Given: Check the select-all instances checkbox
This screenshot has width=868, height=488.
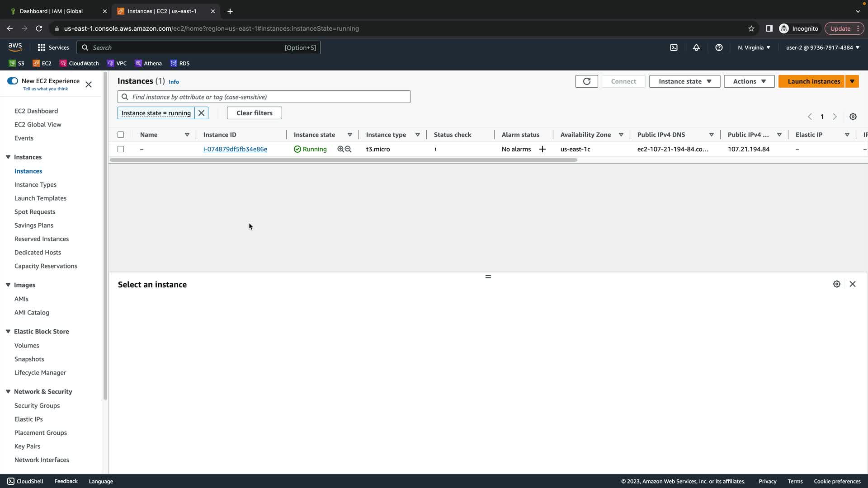Looking at the screenshot, I should (x=121, y=135).
